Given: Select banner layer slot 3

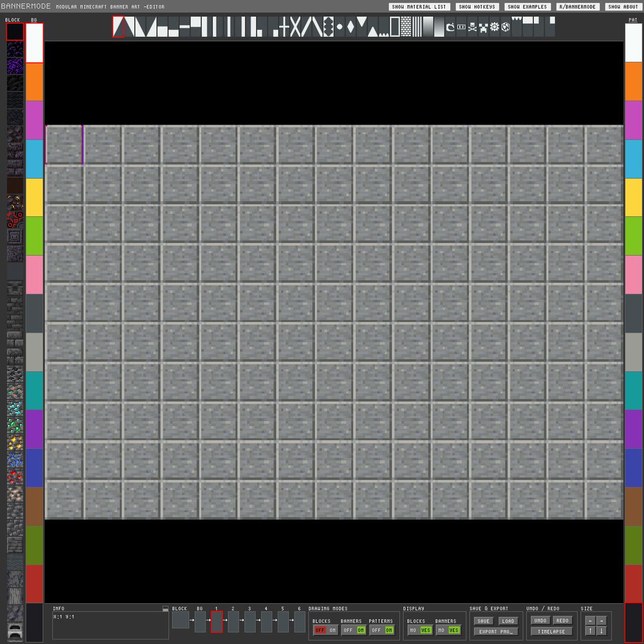Looking at the screenshot, I should tap(250, 621).
